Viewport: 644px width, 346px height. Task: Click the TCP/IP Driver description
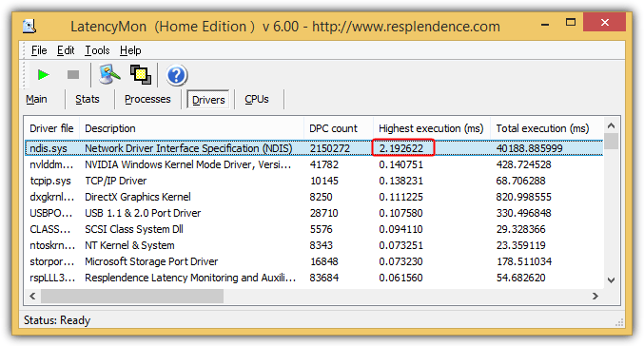coord(115,181)
